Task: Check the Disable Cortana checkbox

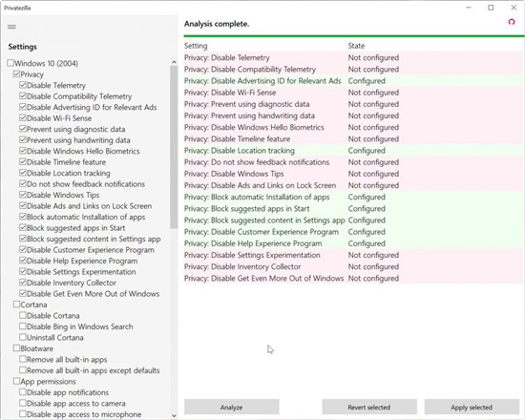Action: (23, 316)
